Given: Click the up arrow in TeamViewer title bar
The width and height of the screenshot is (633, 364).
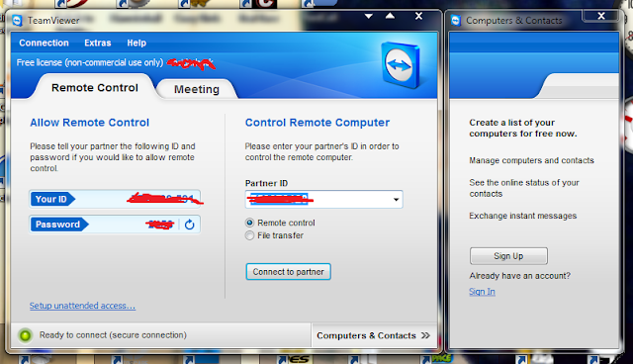Looking at the screenshot, I should coord(390,16).
